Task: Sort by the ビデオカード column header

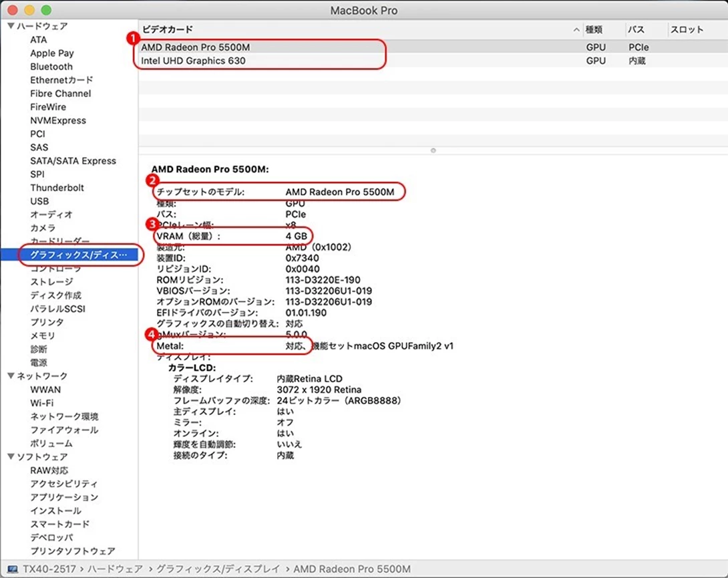Action: [168, 29]
